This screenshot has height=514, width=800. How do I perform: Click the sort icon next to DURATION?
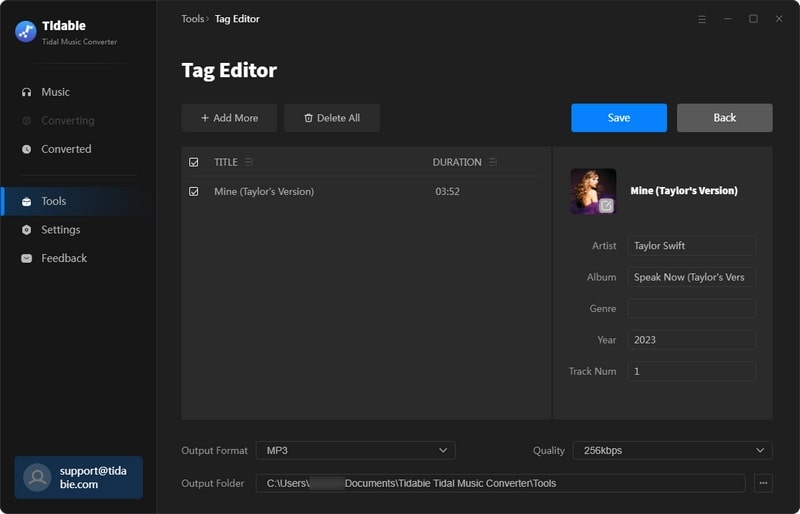point(493,162)
